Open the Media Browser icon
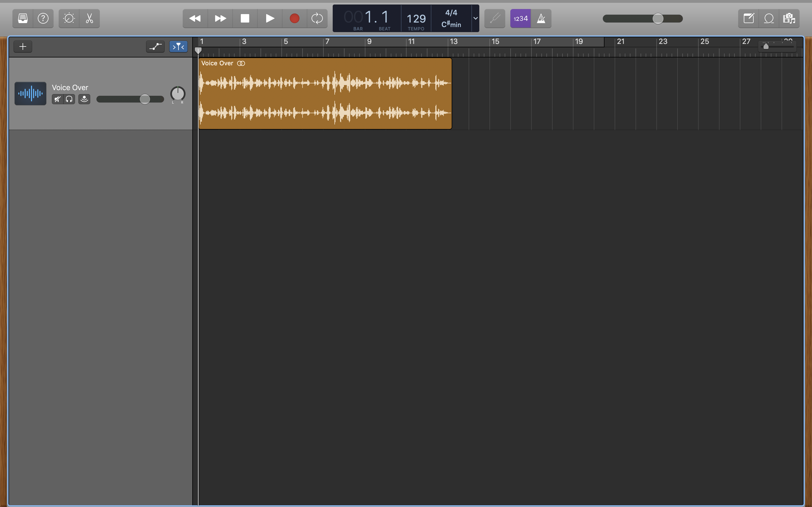Screen dimensions: 812x507 [789, 18]
